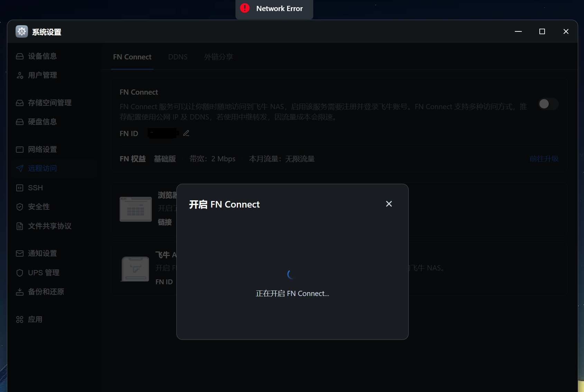Viewport: 584px width, 392px height.
Task: Minimize the 系统设置 window
Action: click(518, 31)
